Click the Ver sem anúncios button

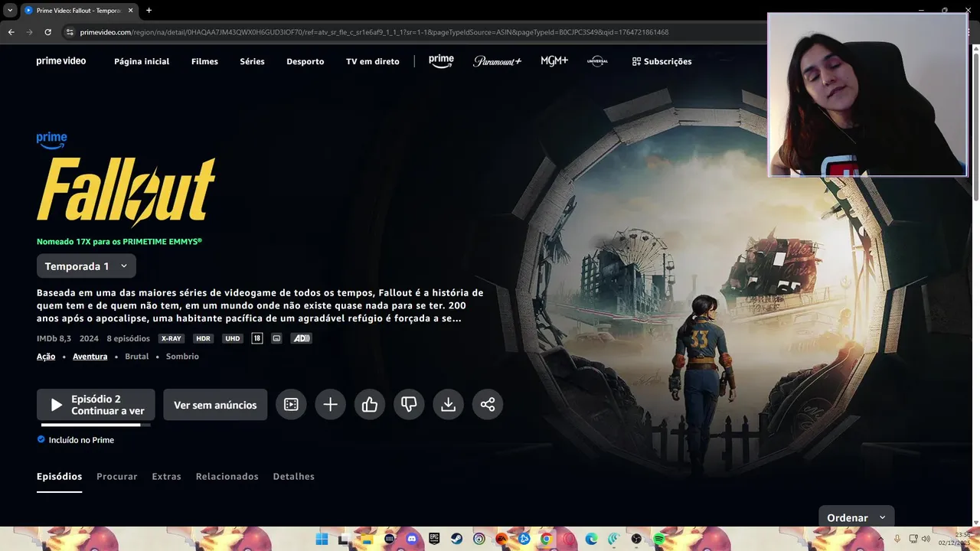(x=215, y=405)
